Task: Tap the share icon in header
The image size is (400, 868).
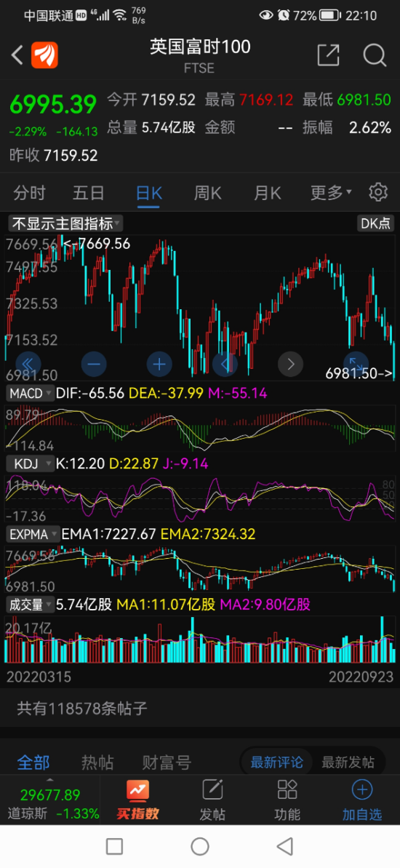Action: click(328, 55)
